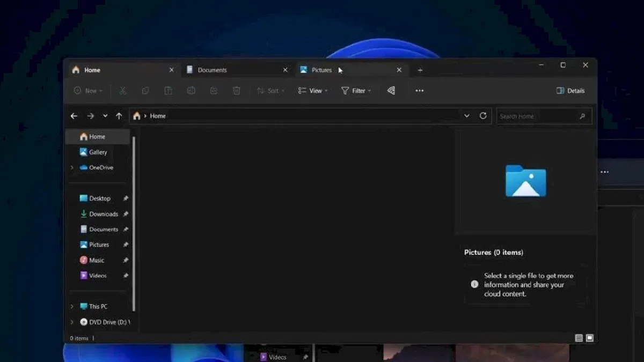Image resolution: width=644 pixels, height=362 pixels.
Task: Click Home breadcrumb in address bar
Action: click(158, 116)
